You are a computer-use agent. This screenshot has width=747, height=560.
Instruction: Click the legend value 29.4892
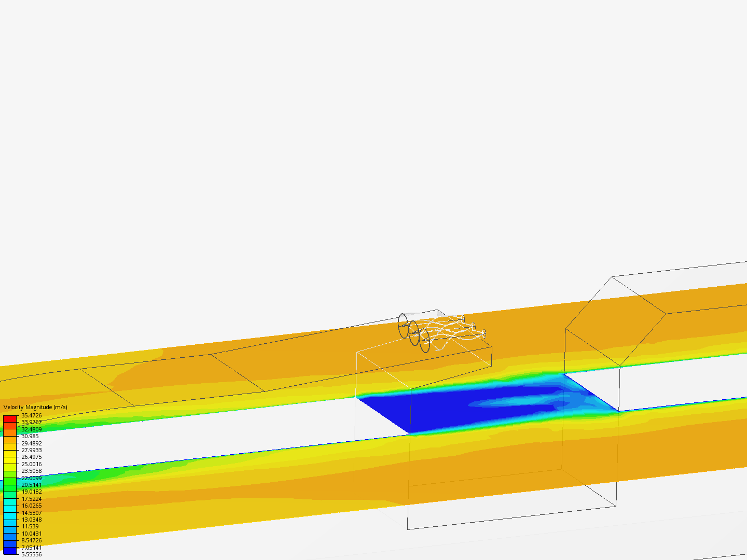click(x=32, y=443)
